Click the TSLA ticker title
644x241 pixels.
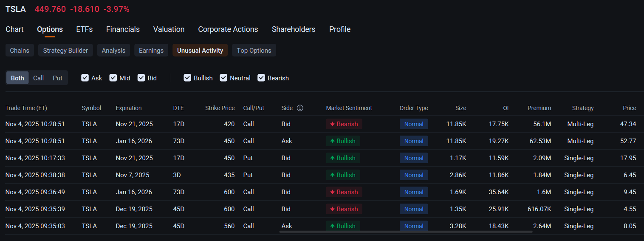[x=16, y=9]
